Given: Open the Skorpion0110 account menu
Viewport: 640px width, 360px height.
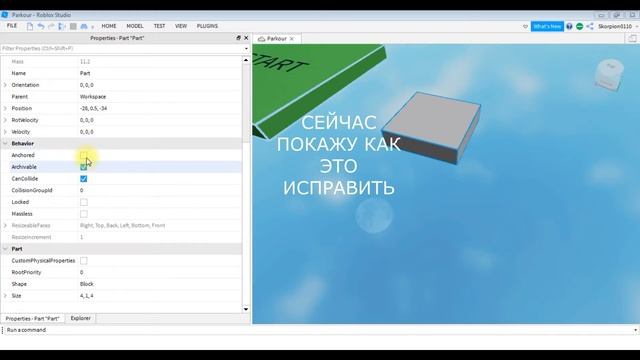Looking at the screenshot, I should 618,27.
